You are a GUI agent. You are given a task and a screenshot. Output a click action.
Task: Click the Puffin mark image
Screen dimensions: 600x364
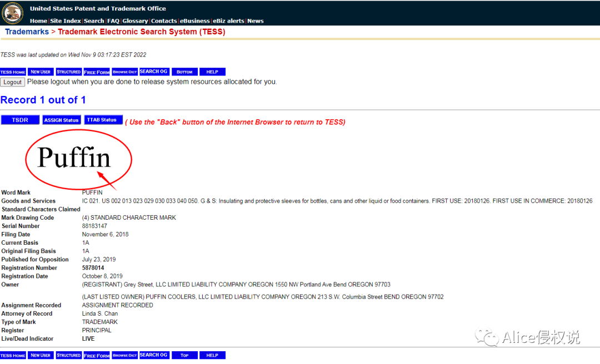[x=74, y=157]
